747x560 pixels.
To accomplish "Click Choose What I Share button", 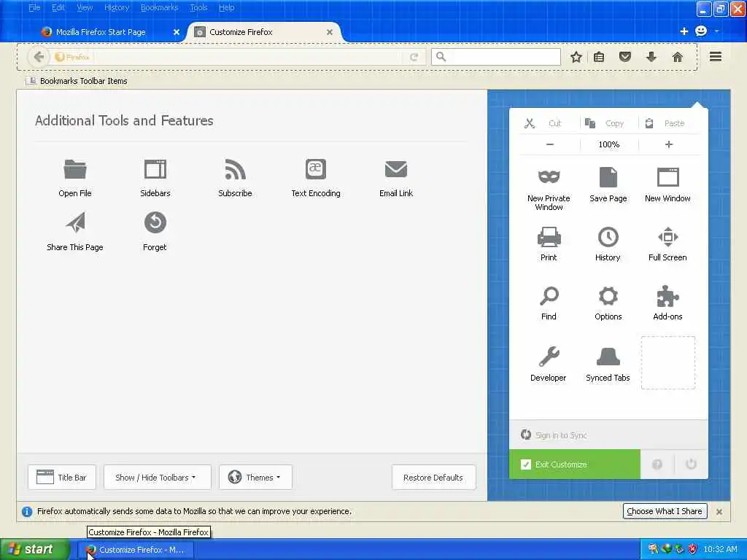I will pos(665,511).
